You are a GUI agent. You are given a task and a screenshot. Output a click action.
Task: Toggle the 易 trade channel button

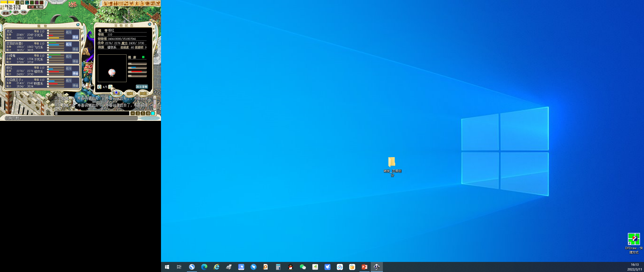coord(37,3)
